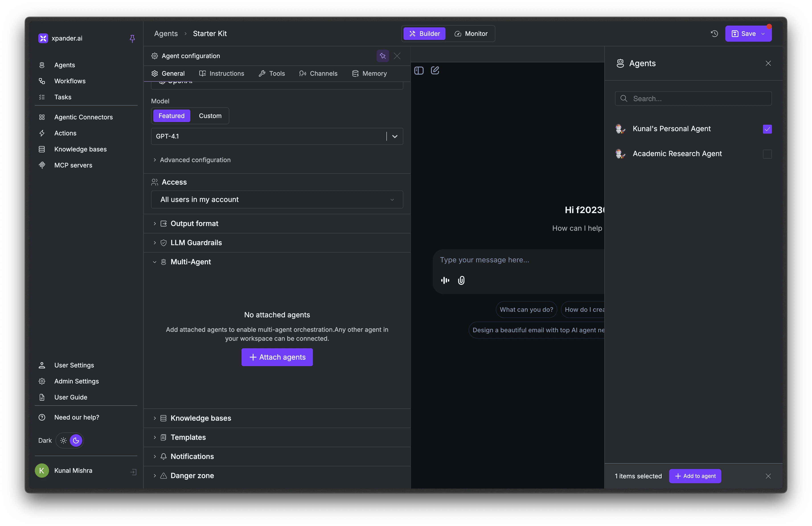
Task: Click the agent search field
Action: coord(693,98)
